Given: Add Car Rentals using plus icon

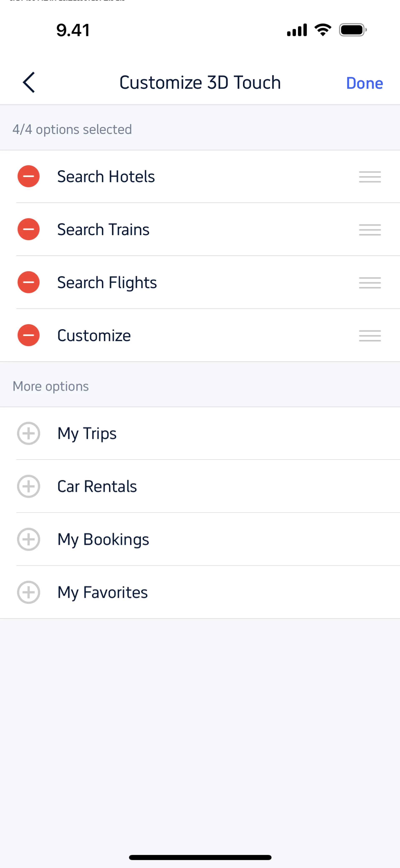Looking at the screenshot, I should (x=29, y=486).
